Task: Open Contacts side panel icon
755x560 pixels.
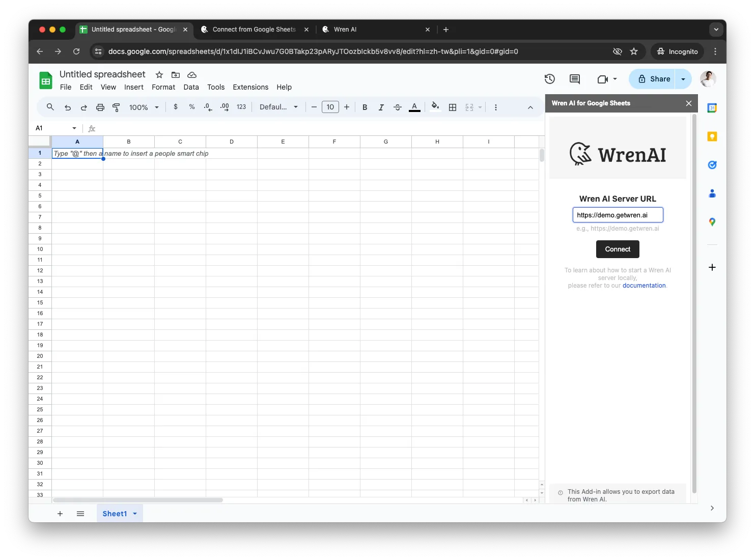Action: (712, 193)
